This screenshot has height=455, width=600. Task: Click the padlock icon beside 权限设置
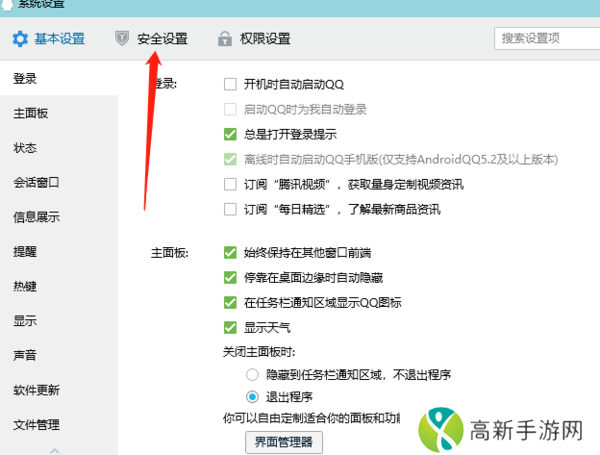coord(225,39)
